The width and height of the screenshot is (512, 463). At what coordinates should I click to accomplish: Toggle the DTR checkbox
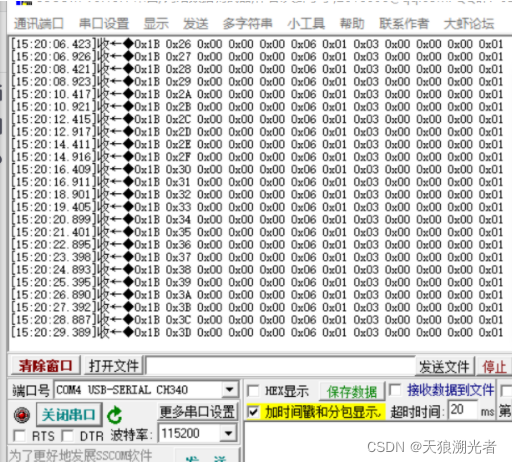point(68,435)
